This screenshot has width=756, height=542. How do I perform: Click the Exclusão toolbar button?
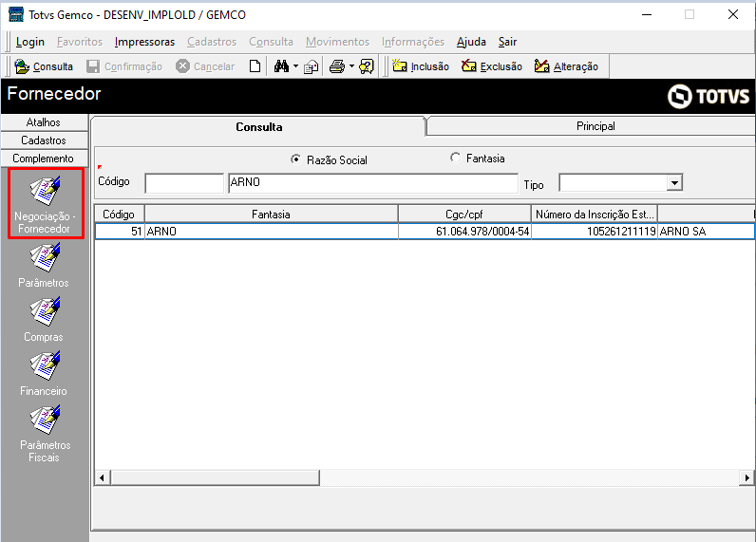coord(492,66)
